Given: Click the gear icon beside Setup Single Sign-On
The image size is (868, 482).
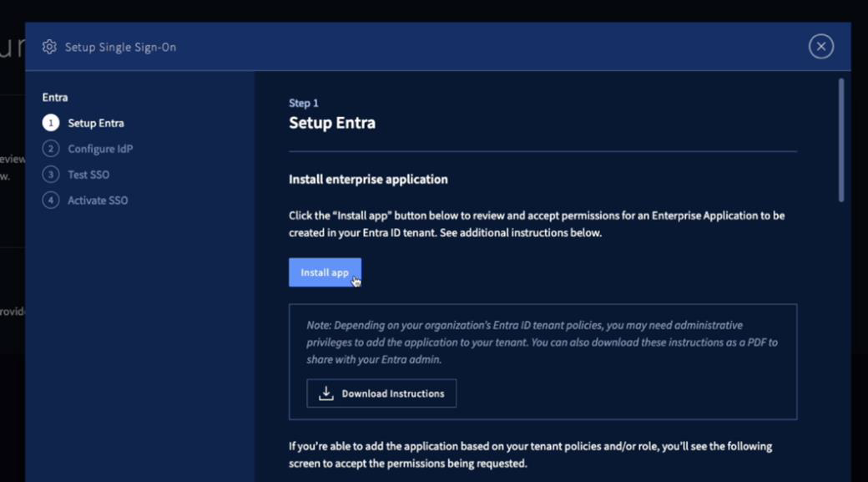Looking at the screenshot, I should pos(49,47).
